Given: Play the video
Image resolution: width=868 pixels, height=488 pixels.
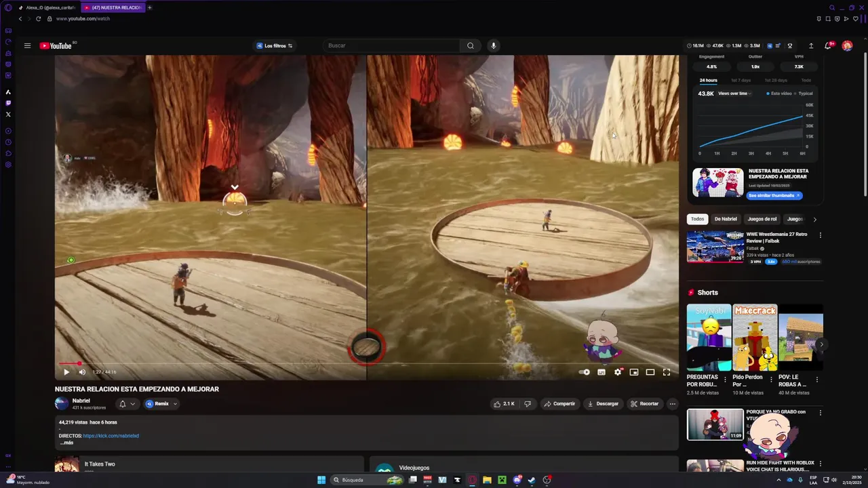Looking at the screenshot, I should [66, 372].
